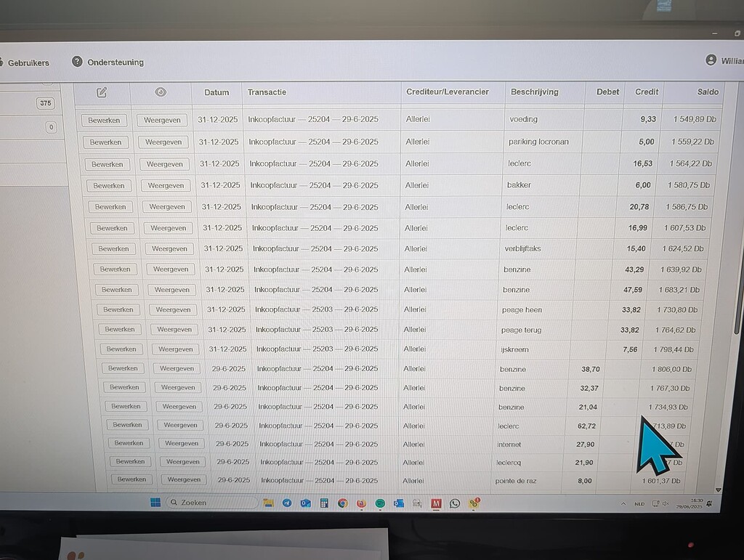Click the question mark icon beside Ondersteuning
744x560 pixels.
pos(77,62)
